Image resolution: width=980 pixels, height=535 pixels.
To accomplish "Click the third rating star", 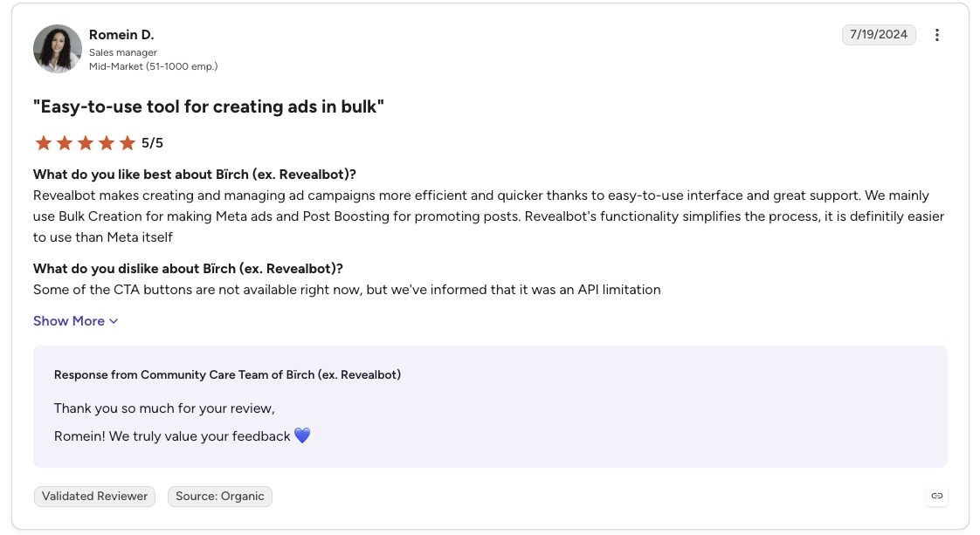I will 86,143.
